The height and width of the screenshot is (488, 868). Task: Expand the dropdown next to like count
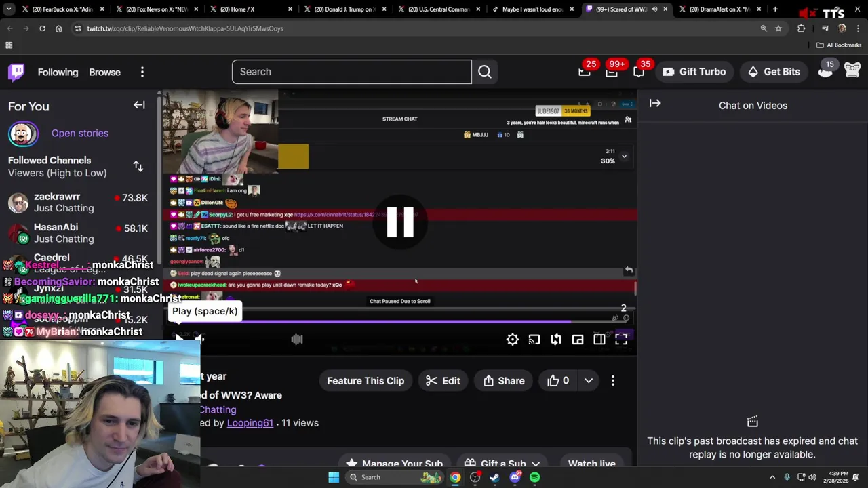point(589,381)
